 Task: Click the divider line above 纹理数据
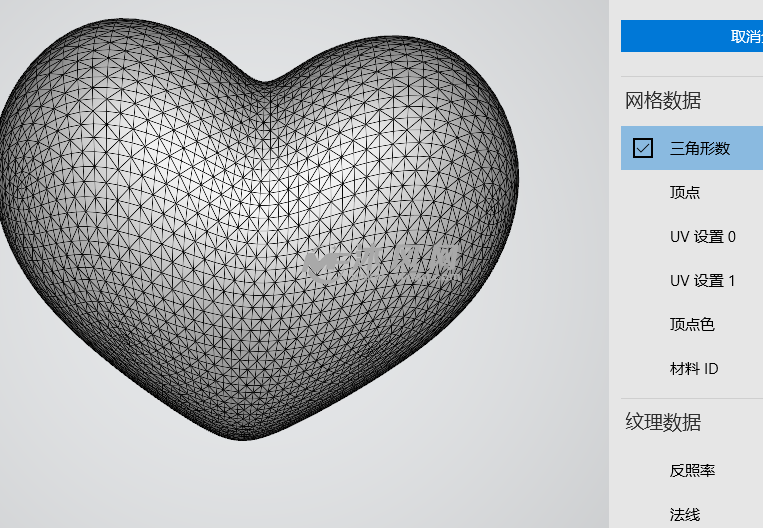(691, 398)
